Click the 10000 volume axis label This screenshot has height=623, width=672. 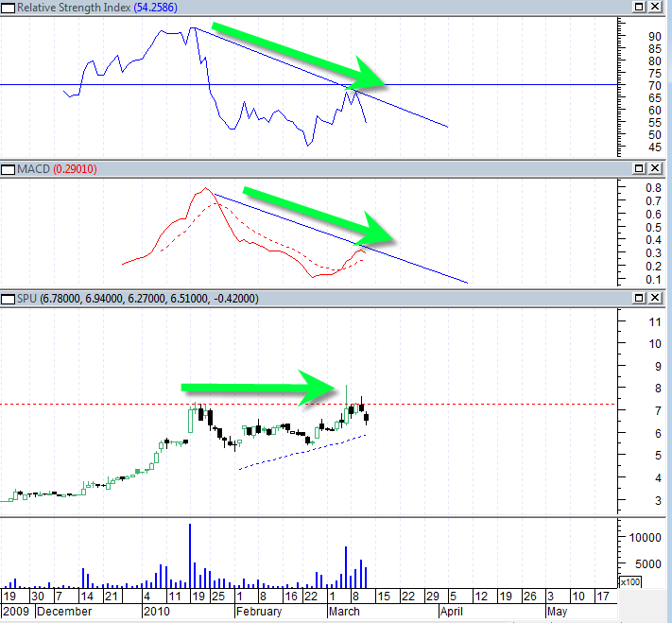pos(645,537)
